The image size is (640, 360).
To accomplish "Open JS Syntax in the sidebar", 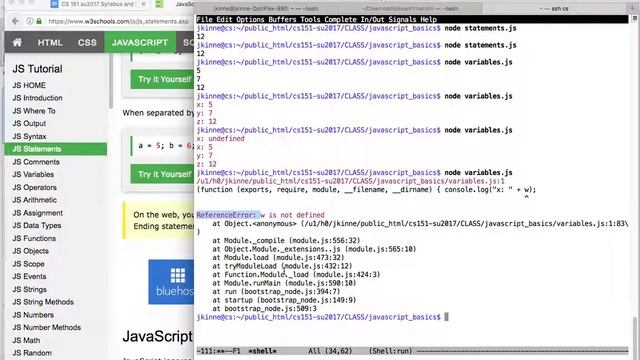I will pyautogui.click(x=29, y=136).
